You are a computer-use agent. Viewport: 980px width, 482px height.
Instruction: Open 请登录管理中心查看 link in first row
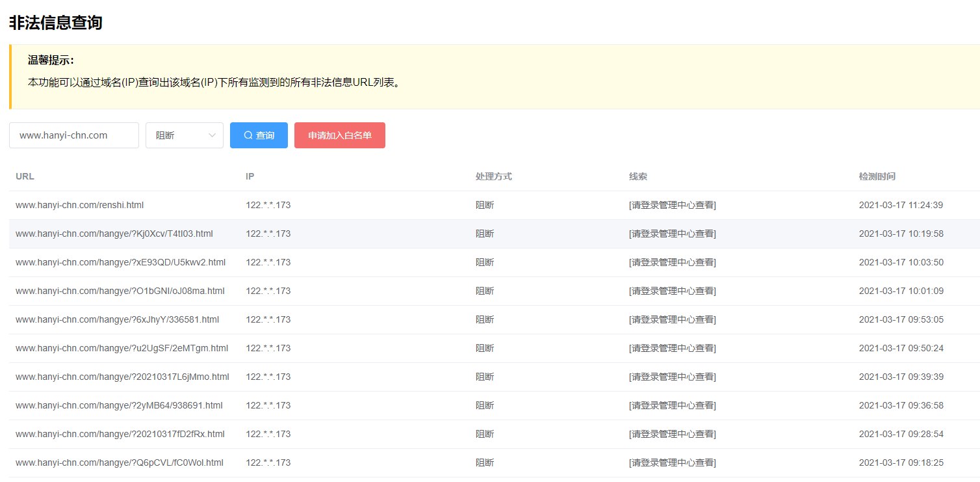coord(673,205)
